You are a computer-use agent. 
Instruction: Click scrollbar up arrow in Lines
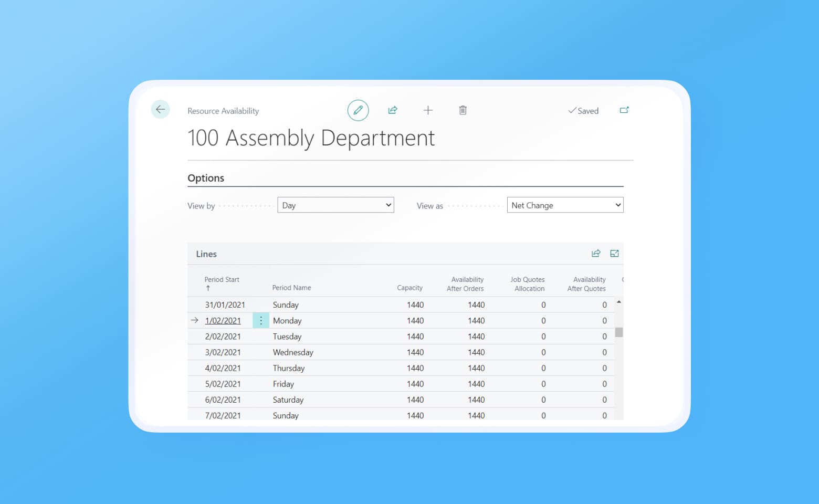[619, 302]
